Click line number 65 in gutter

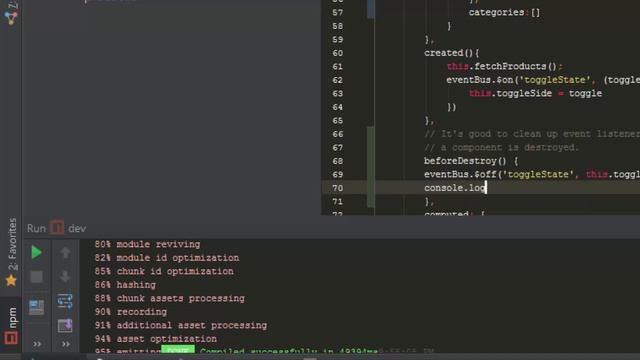click(338, 121)
